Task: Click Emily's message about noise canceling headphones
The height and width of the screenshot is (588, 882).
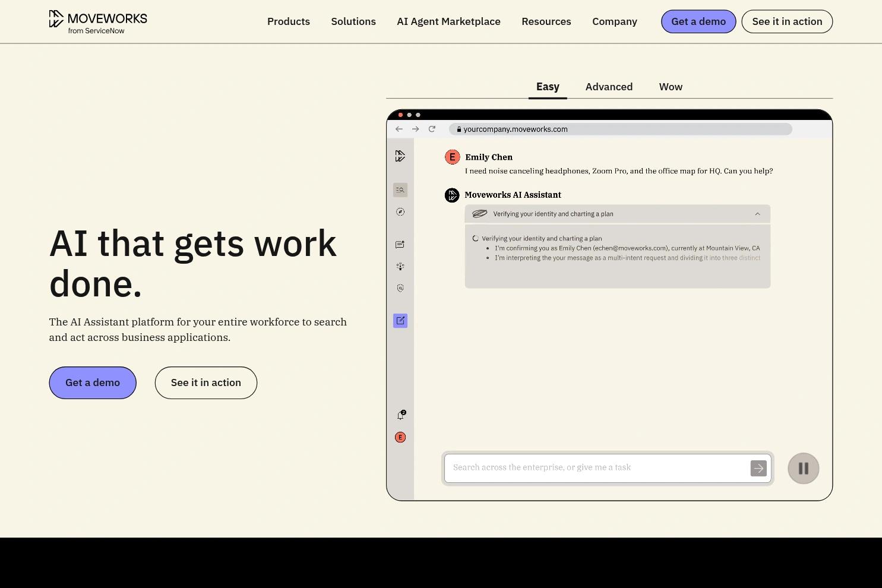Action: 619,171
